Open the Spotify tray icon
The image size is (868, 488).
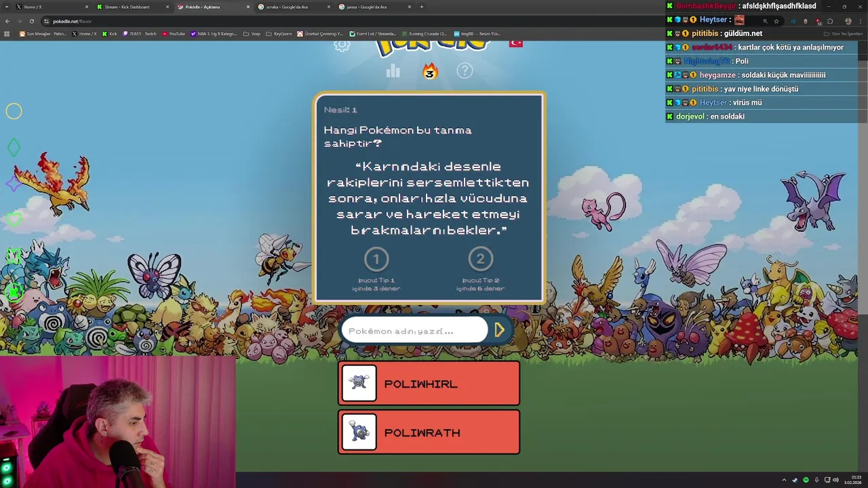[806, 480]
